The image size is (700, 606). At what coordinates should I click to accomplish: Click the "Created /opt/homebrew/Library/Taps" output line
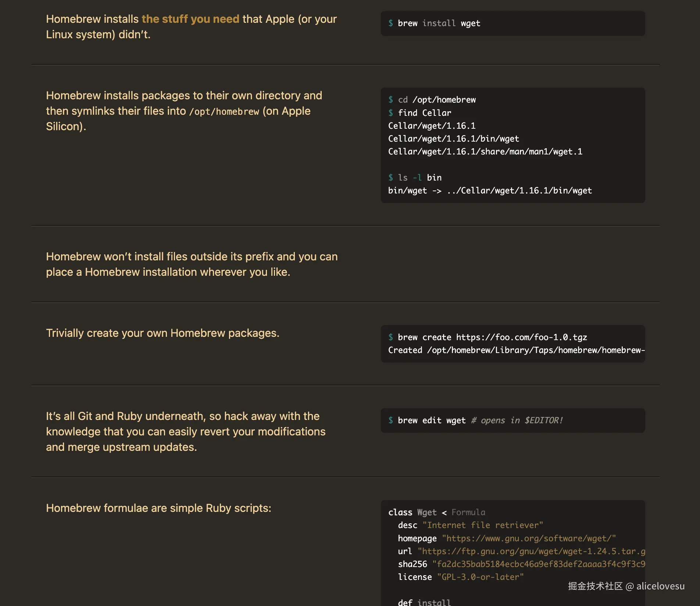click(516, 350)
